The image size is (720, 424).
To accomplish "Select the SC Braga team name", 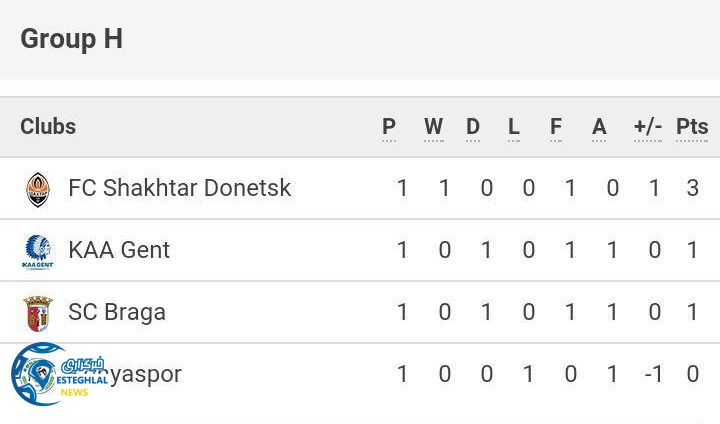I will 117,312.
